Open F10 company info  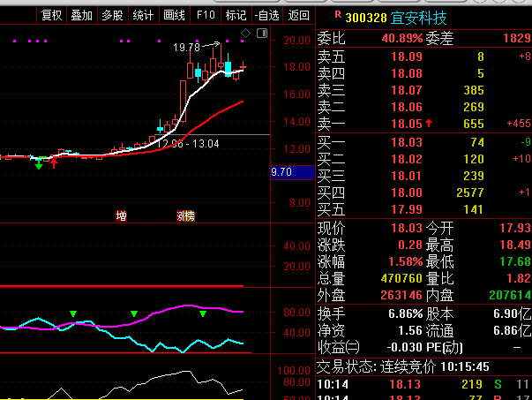coord(206,15)
